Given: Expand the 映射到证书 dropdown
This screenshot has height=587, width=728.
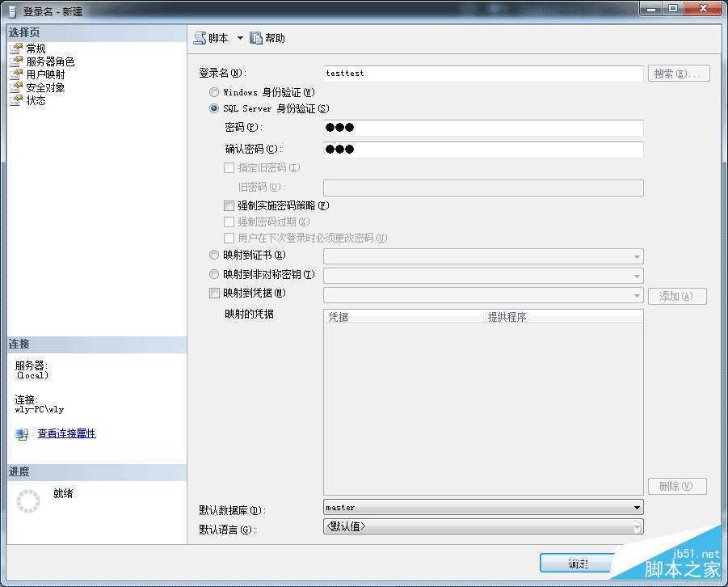Looking at the screenshot, I should coord(637,256).
